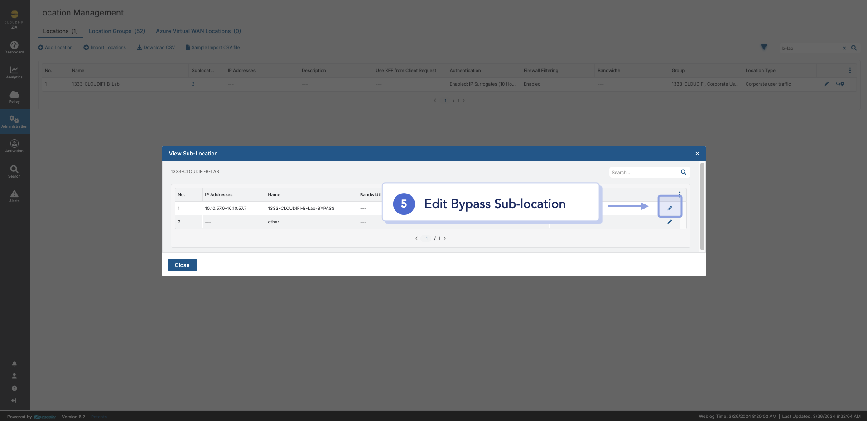
Task: Edit the 'other' sub-location row
Action: tap(670, 222)
